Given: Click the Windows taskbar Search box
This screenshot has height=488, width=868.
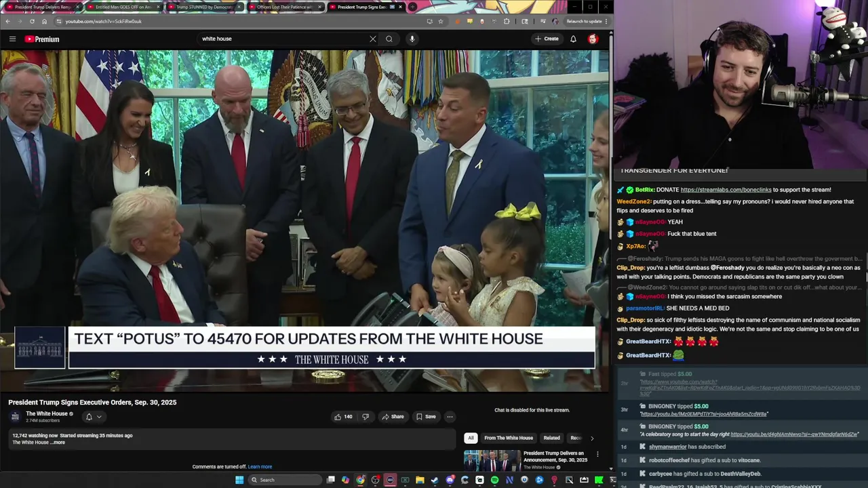Looking at the screenshot, I should point(285,480).
